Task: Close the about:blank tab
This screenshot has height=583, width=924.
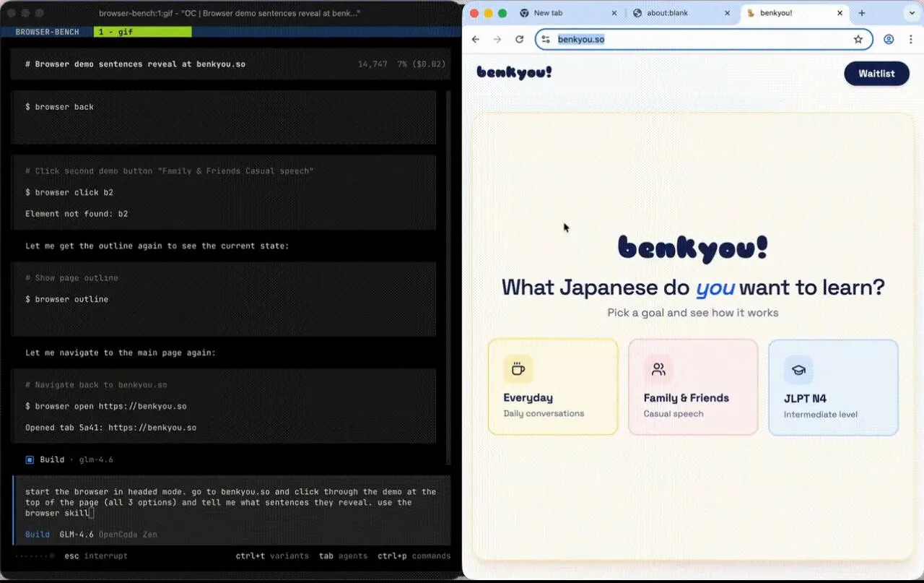Action: click(727, 13)
